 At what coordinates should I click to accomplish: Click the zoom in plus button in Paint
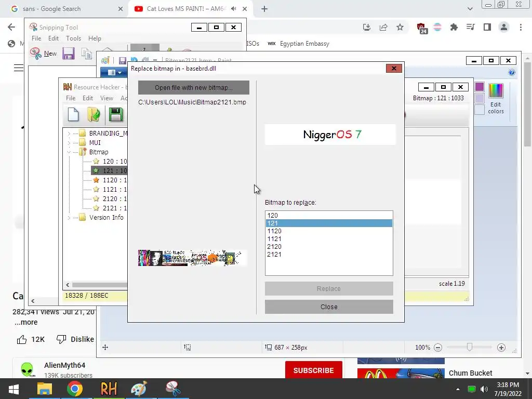click(501, 348)
